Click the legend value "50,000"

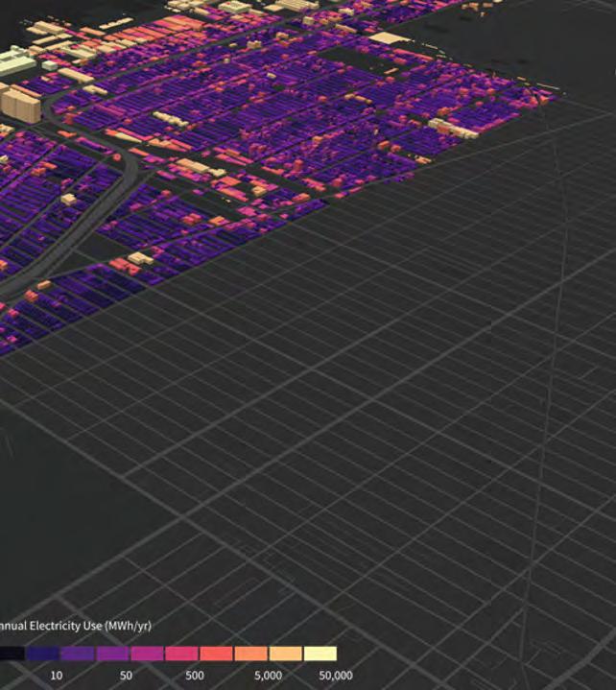click(336, 676)
